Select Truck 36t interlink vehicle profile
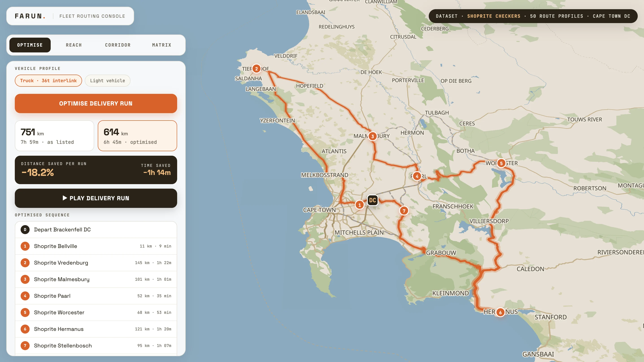 48,81
